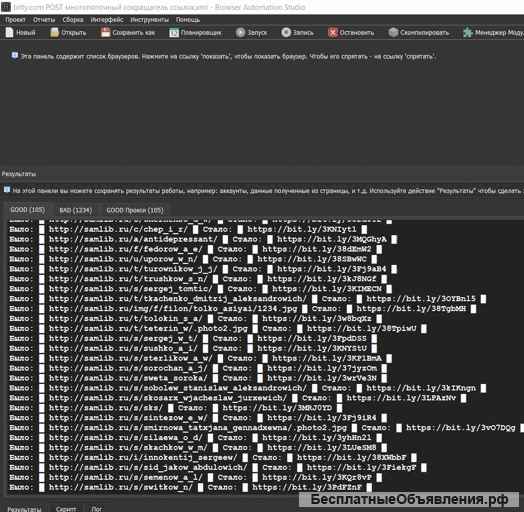Switch to the BAD (1234) results tab
This screenshot has width=524, height=512.
coord(76,210)
